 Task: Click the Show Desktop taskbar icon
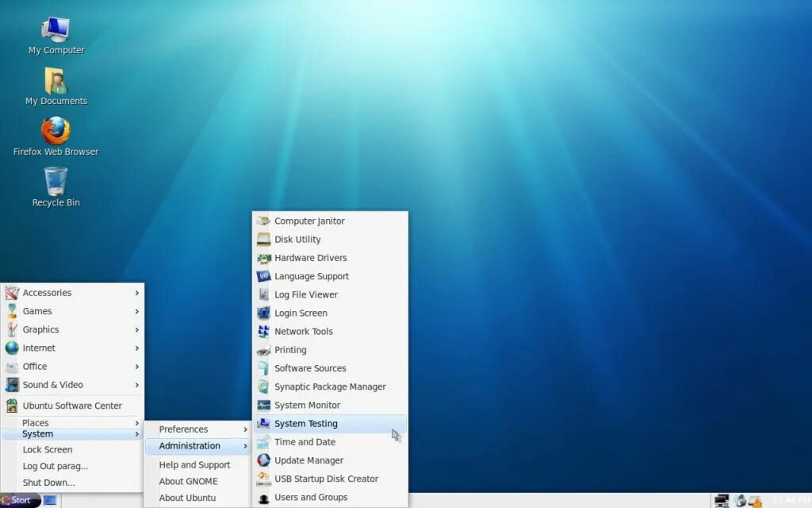(x=50, y=500)
